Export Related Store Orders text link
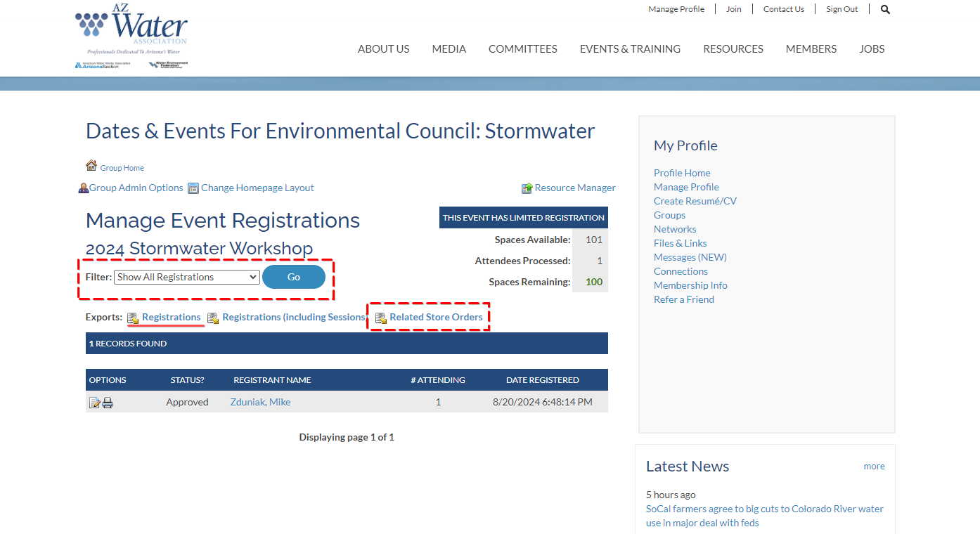The width and height of the screenshot is (980, 534). click(x=437, y=317)
